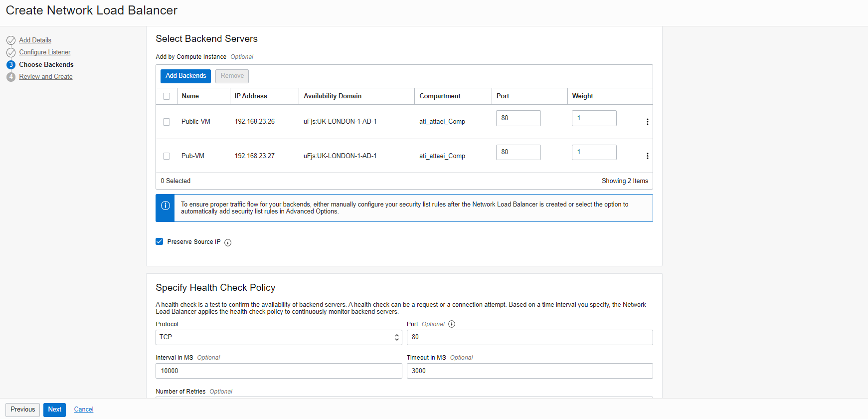Screen dimensions: 868x419
Task: Click the Interval in MS field
Action: tap(278, 371)
